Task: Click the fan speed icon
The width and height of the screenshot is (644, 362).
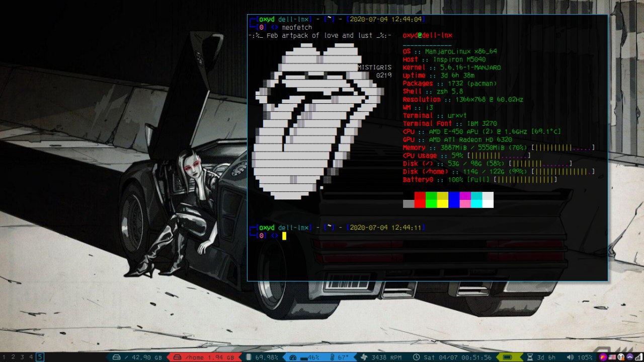Action: tap(364, 357)
